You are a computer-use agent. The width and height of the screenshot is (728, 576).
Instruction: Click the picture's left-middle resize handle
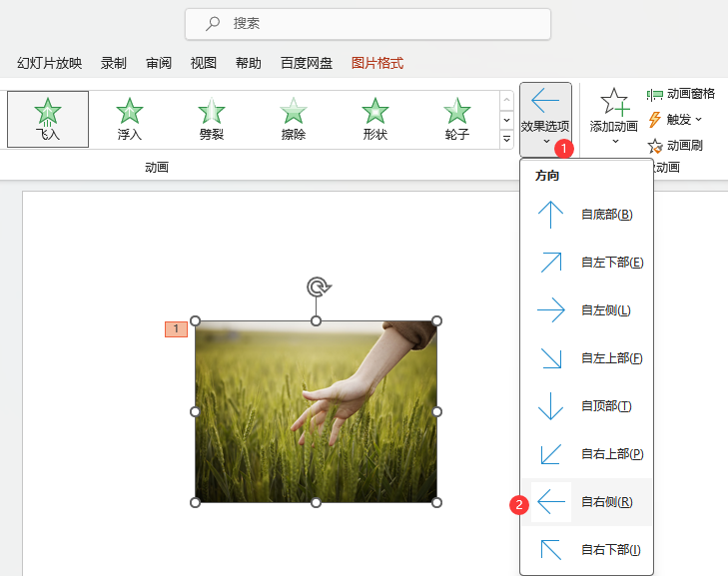coord(196,411)
